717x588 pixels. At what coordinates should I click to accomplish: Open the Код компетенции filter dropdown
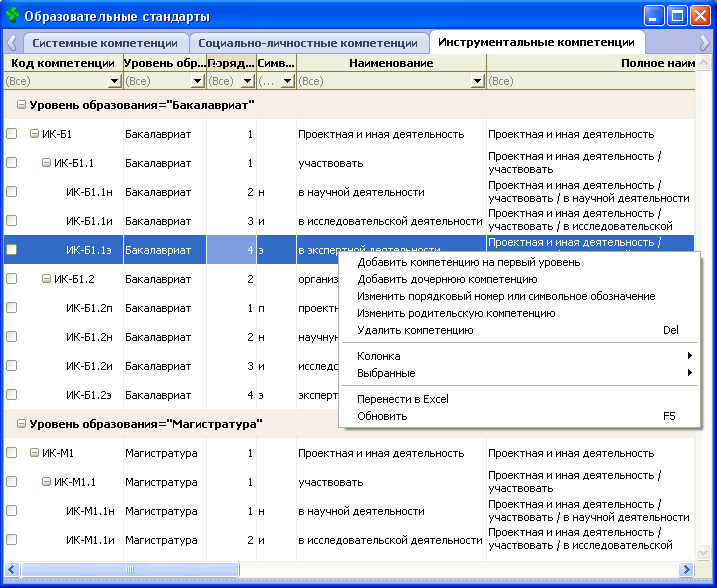[114, 81]
